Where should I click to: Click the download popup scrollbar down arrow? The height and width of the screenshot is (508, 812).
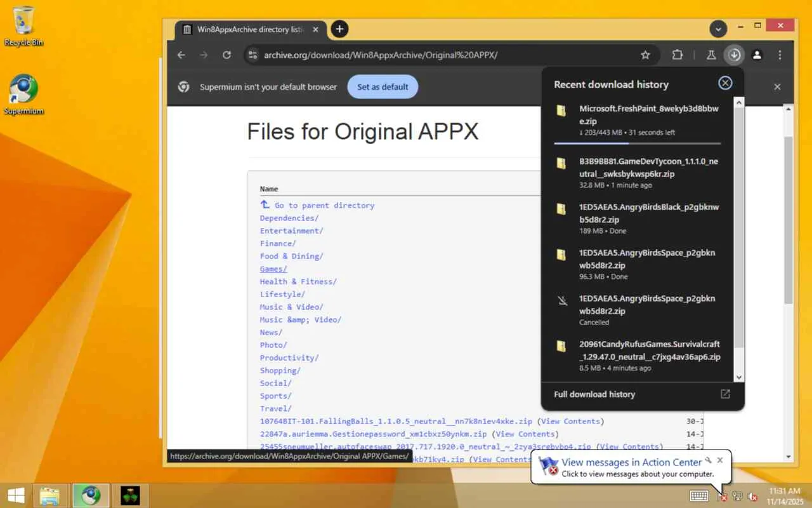coord(738,377)
